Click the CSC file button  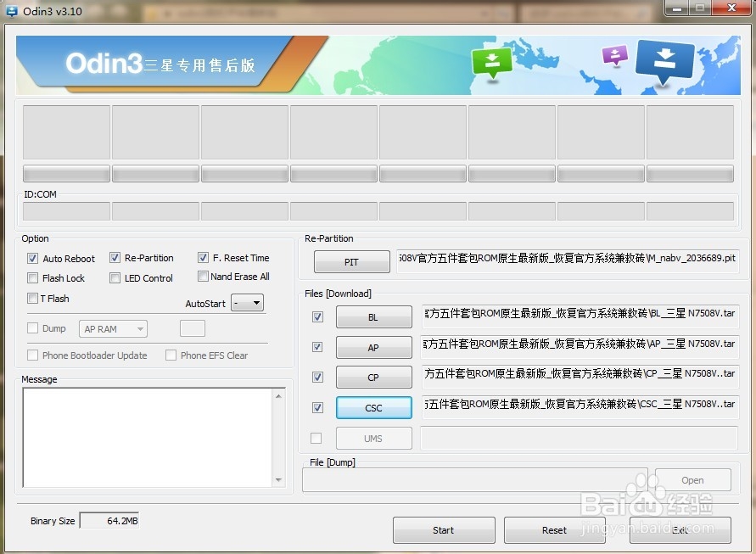tap(373, 408)
